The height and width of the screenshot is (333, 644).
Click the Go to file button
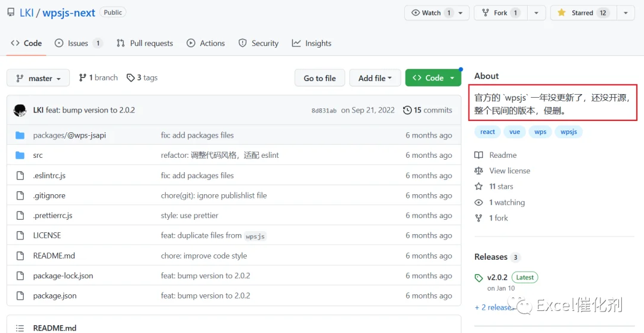click(320, 78)
